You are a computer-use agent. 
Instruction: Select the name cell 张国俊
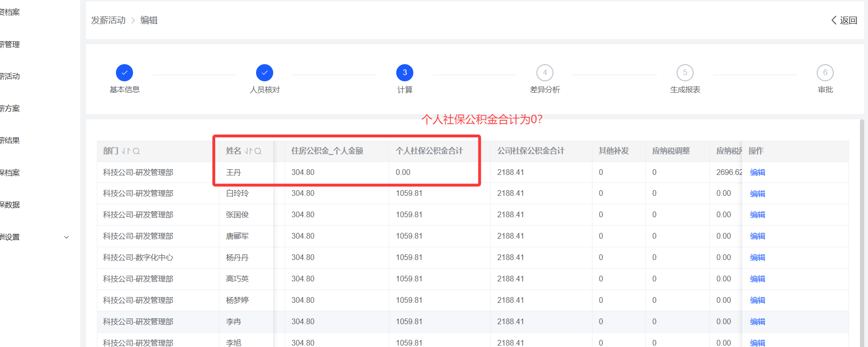(x=237, y=215)
